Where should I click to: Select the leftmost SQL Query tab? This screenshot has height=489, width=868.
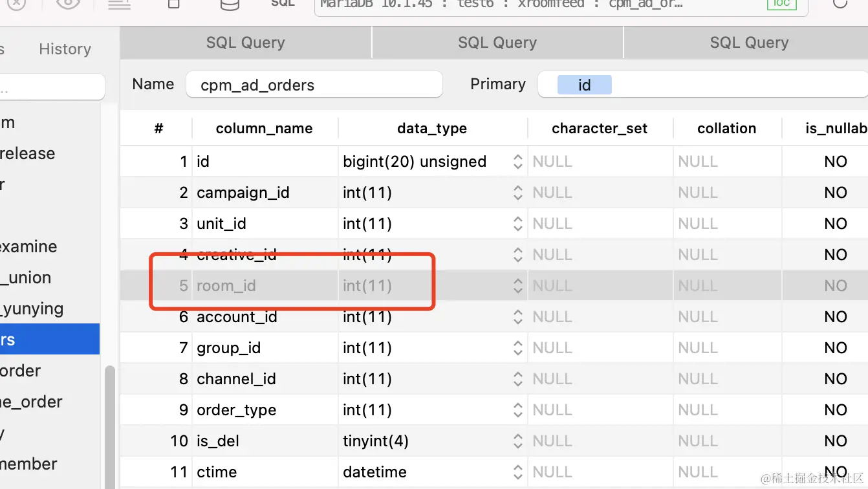[x=246, y=43]
